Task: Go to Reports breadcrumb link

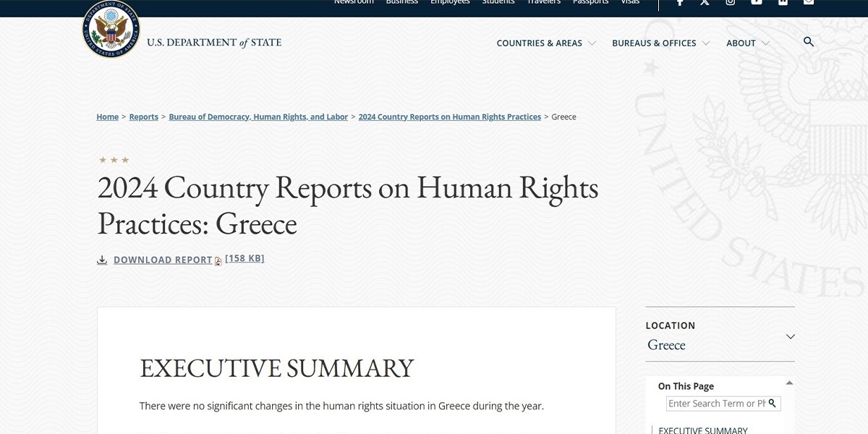Action: (144, 117)
